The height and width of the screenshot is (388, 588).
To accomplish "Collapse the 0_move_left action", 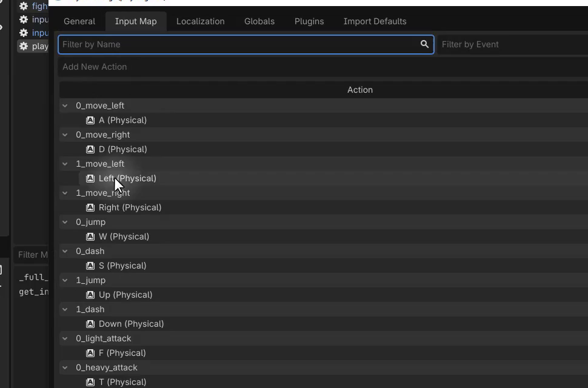I will 65,105.
